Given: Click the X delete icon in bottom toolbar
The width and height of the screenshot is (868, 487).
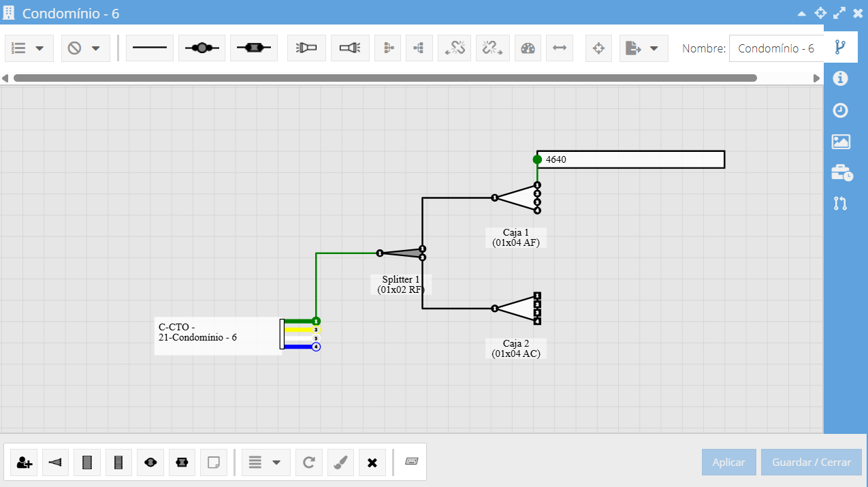Looking at the screenshot, I should pyautogui.click(x=372, y=462).
